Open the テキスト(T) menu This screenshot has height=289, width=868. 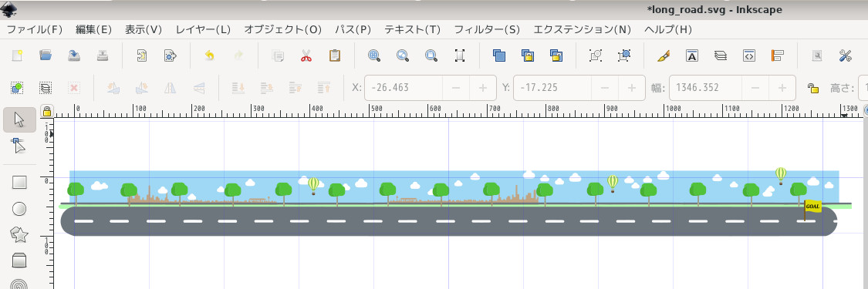click(413, 29)
